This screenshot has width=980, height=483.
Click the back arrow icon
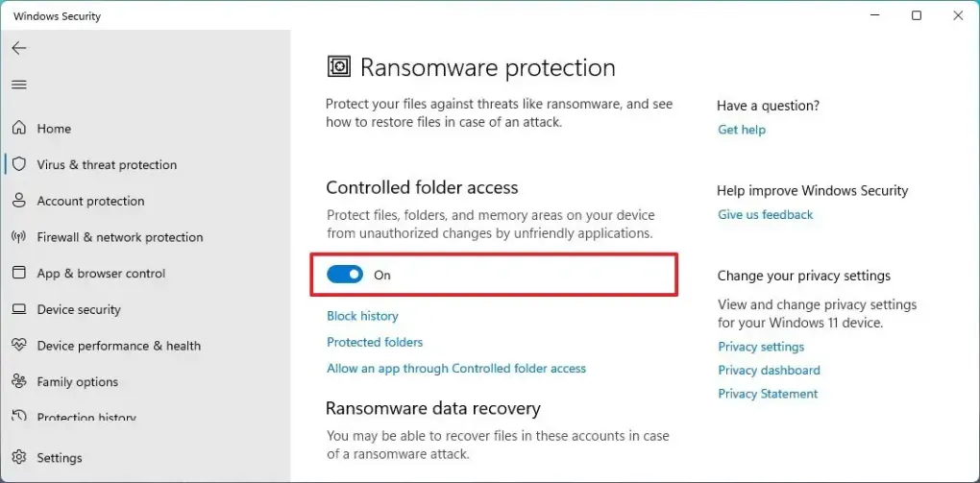point(19,48)
